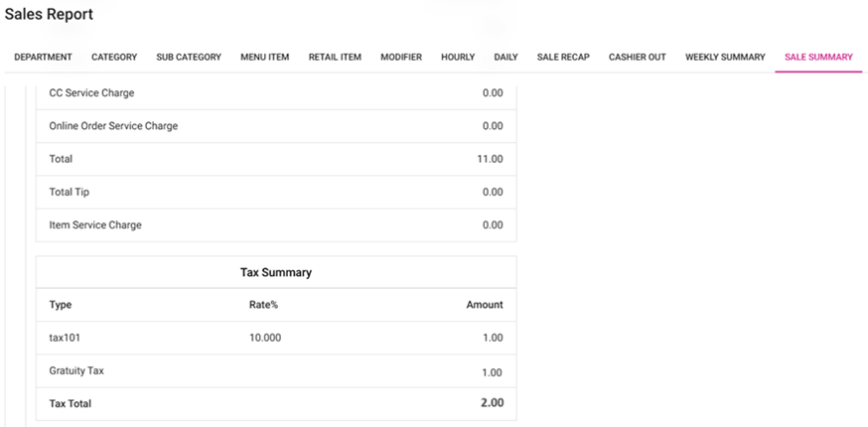Switch to the Category tab
Screen dimensions: 868x427
tap(114, 58)
